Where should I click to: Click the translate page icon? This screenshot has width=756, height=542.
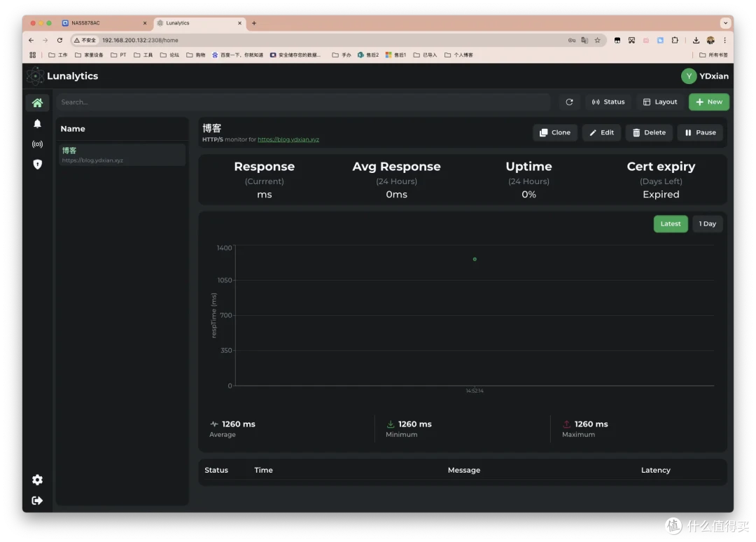pos(584,41)
